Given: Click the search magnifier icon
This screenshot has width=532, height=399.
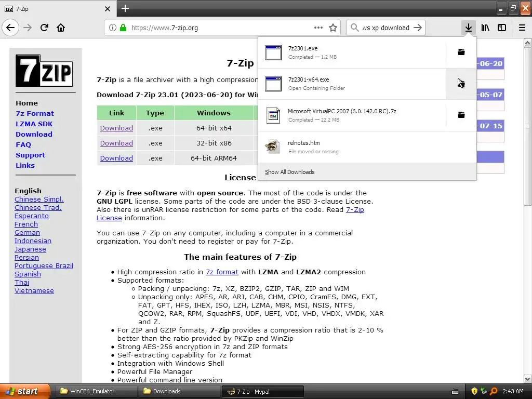Looking at the screenshot, I should coord(354,28).
